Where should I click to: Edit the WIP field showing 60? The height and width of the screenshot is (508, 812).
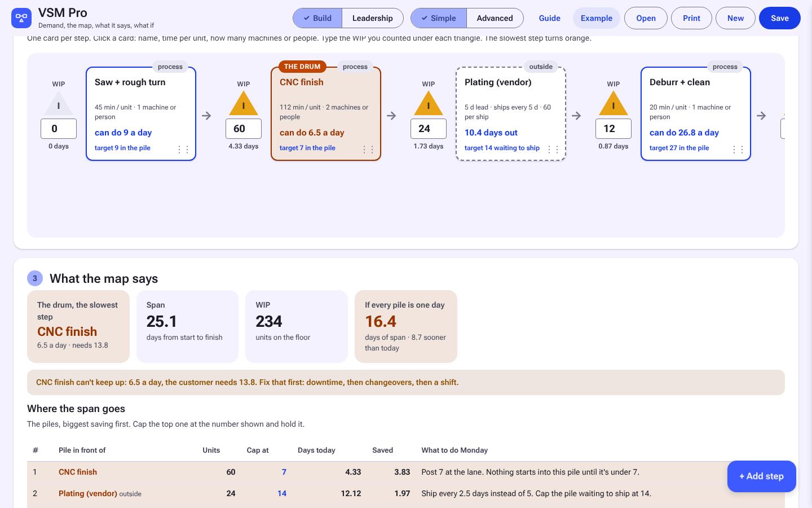[x=244, y=129]
